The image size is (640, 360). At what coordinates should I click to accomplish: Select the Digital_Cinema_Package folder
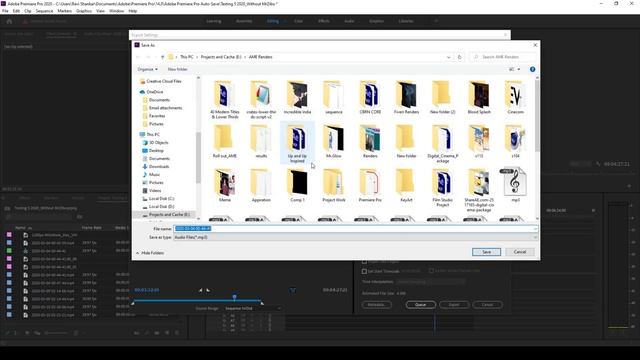[442, 144]
